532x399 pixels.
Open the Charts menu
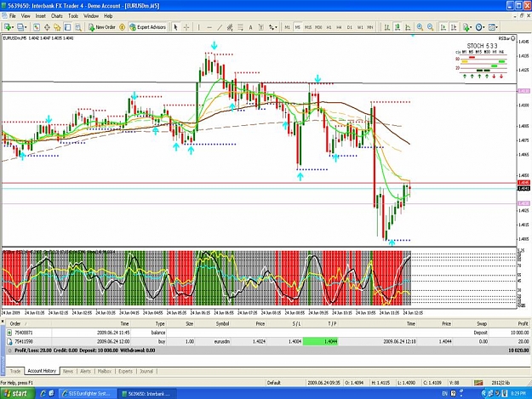pyautogui.click(x=57, y=16)
